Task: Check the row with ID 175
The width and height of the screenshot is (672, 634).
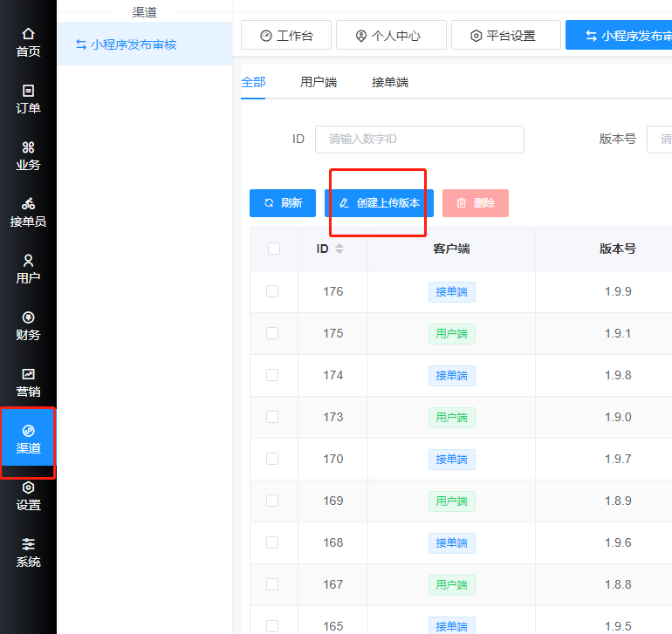Action: click(x=272, y=333)
